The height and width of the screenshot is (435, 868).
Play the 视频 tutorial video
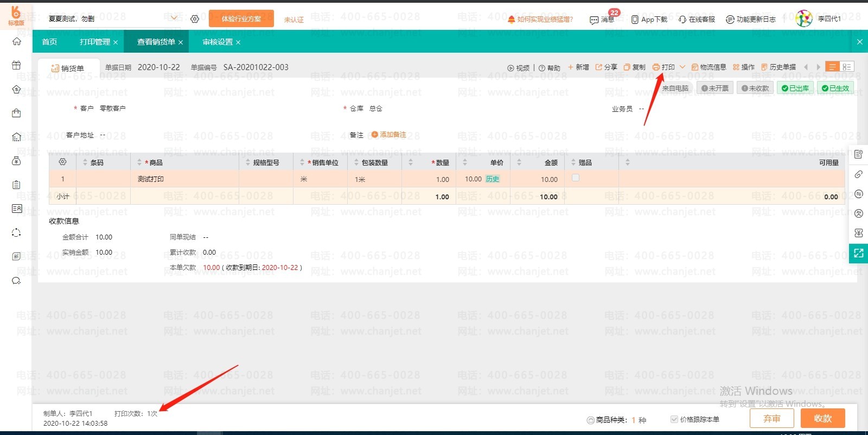(519, 68)
